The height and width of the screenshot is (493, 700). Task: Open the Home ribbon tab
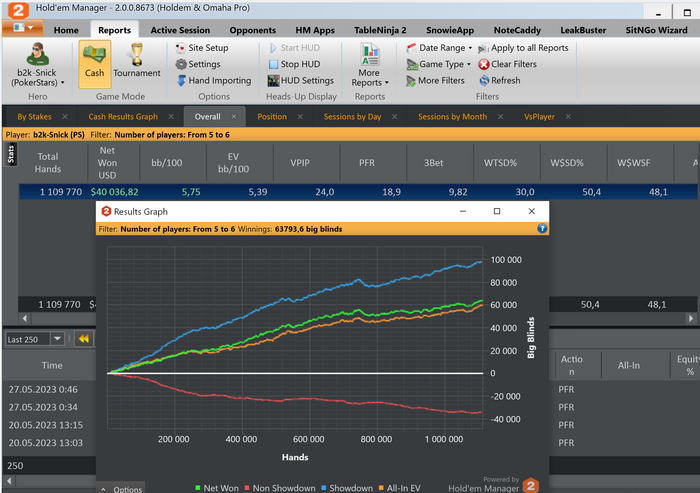click(66, 30)
